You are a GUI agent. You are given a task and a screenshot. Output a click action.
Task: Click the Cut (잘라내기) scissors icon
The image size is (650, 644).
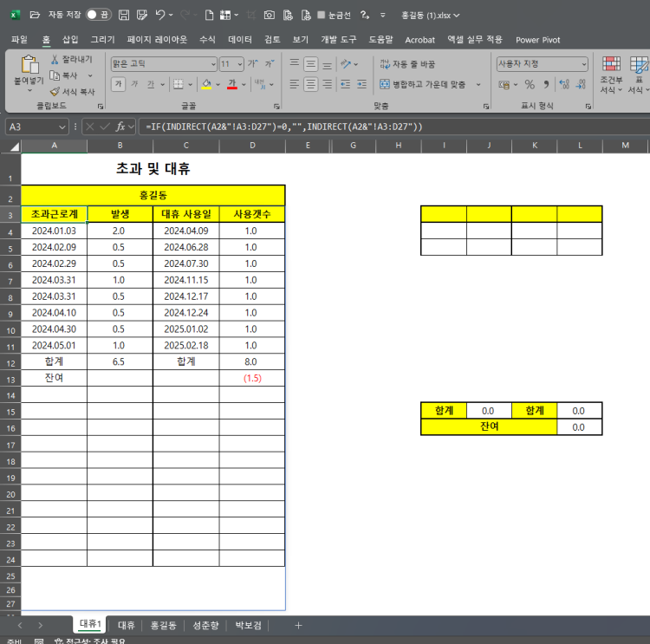(x=55, y=59)
